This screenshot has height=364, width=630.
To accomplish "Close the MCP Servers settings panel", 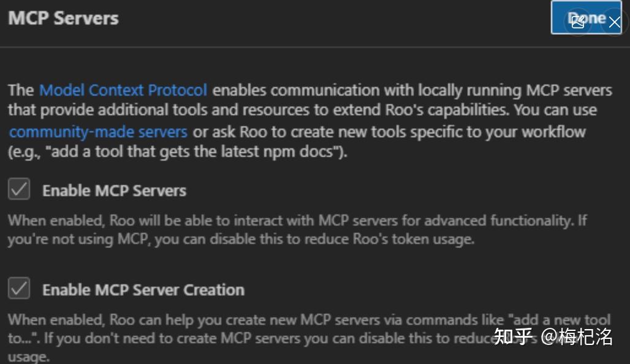I will (615, 22).
